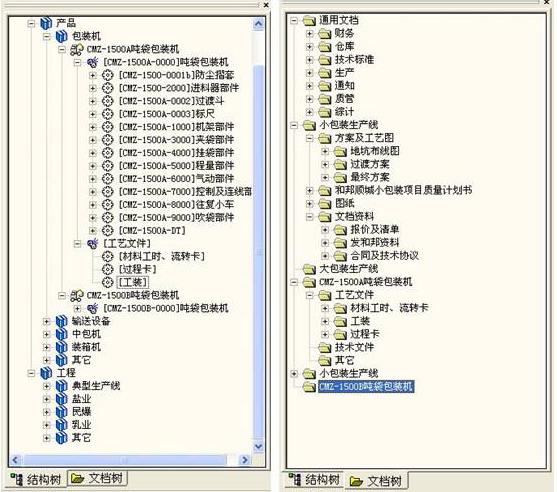
Task: Click the assembly icon next to [CMZ-1500A-0000]吨袋包装机
Action: pos(93,63)
